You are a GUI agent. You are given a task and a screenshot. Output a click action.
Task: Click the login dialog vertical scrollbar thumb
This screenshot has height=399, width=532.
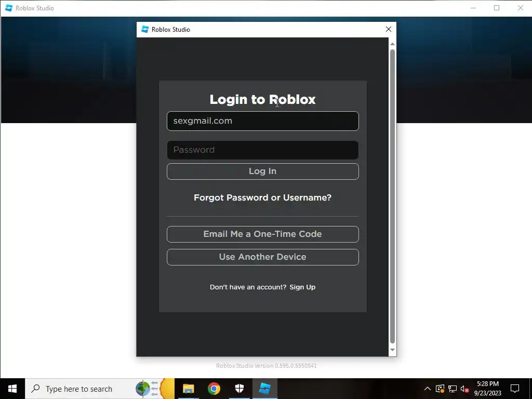393,196
